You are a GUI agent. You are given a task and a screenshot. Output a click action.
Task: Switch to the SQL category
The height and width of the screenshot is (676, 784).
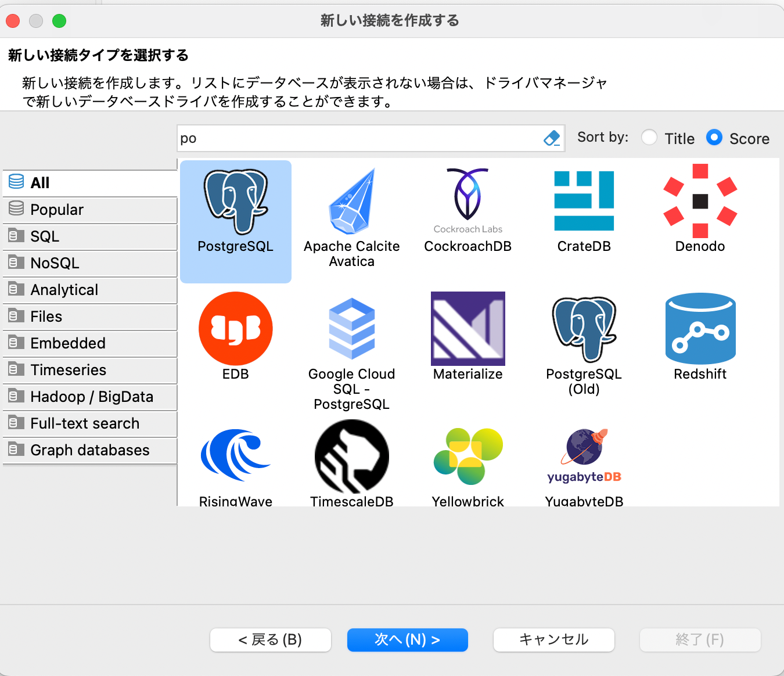pyautogui.click(x=90, y=236)
